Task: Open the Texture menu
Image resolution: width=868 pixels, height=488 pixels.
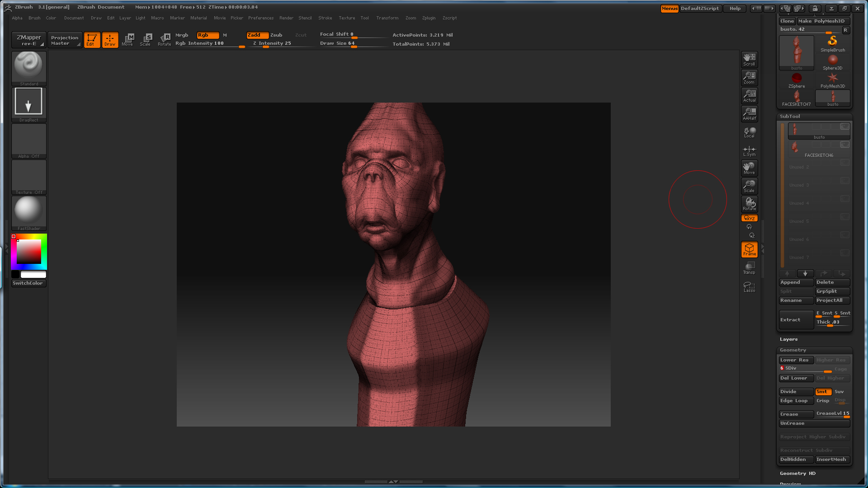Action: pos(347,18)
